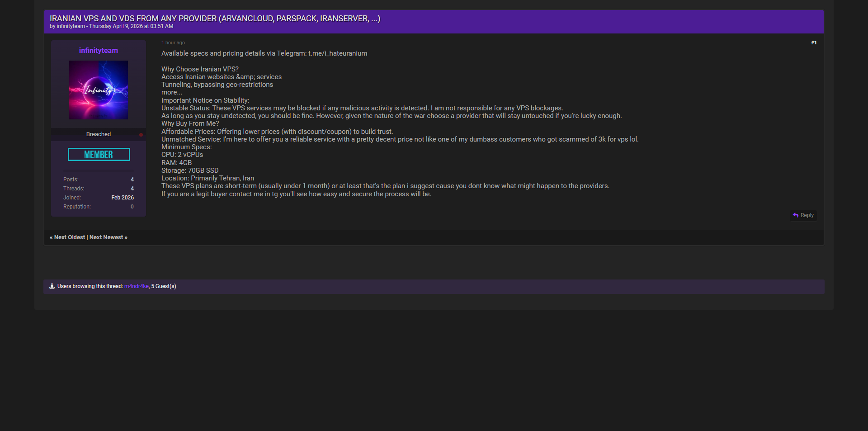Click the Joined date Feb 2026
Viewport: 868px width, 431px height.
pyautogui.click(x=123, y=198)
